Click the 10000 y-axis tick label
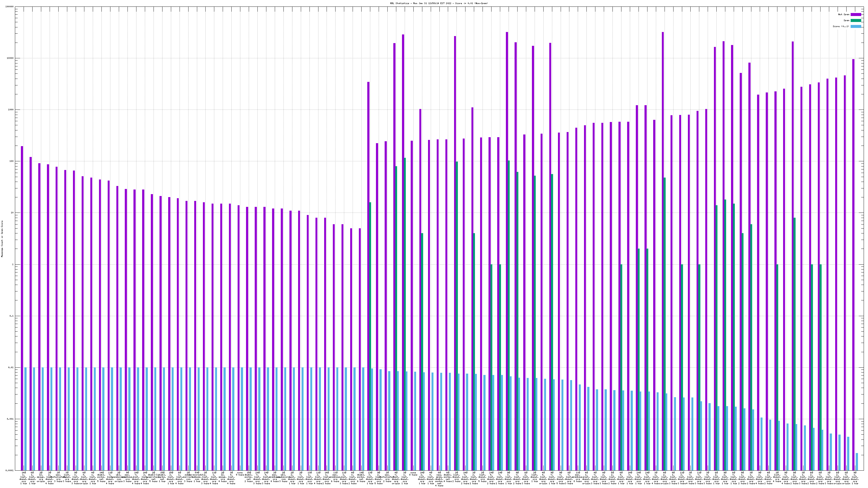 pos(10,58)
